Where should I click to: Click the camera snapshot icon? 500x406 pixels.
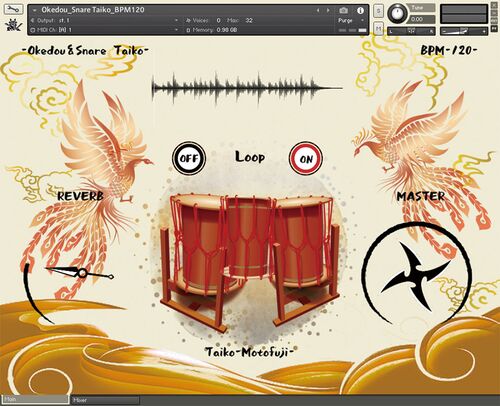(x=343, y=10)
